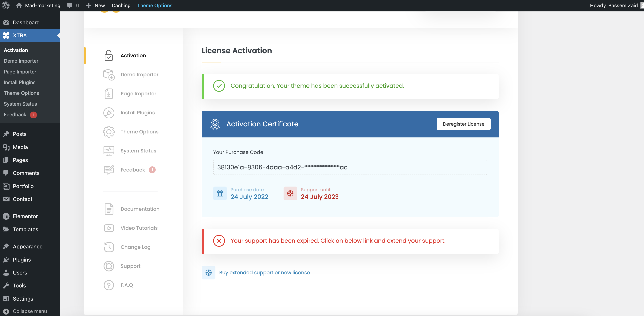
Task: Click the purchase code field
Action: pyautogui.click(x=350, y=167)
